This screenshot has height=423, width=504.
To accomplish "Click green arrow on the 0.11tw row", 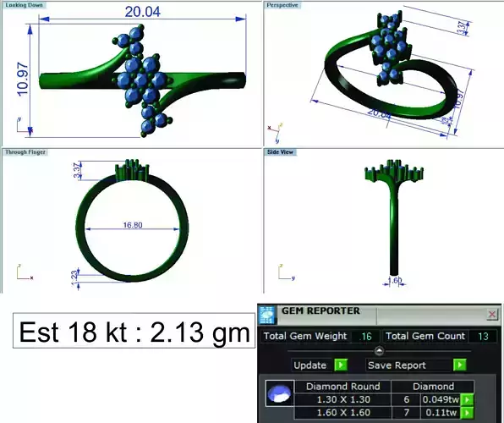I will click(x=467, y=412).
